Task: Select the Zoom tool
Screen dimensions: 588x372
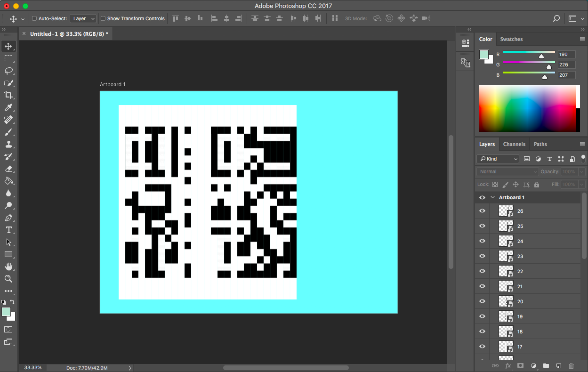Action: 8,279
